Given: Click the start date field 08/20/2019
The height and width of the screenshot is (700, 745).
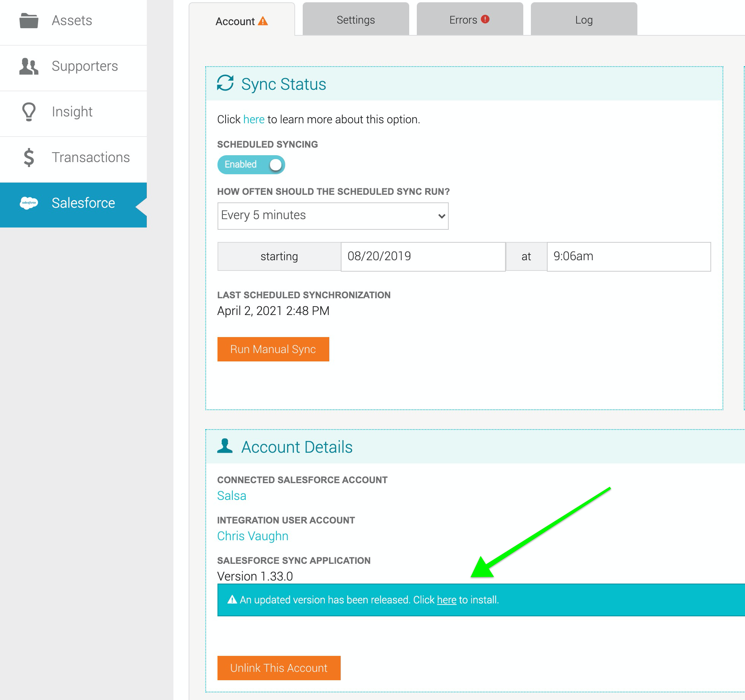Looking at the screenshot, I should (x=423, y=257).
